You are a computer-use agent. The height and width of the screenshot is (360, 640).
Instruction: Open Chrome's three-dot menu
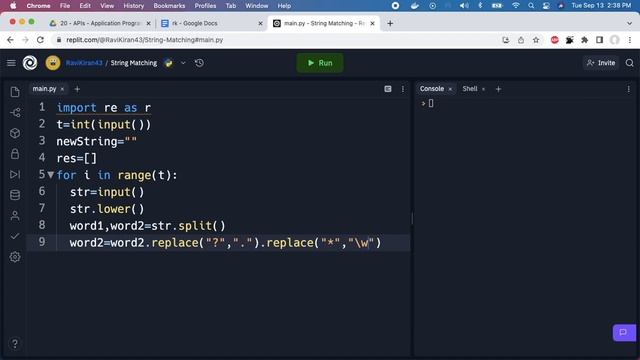tap(630, 40)
